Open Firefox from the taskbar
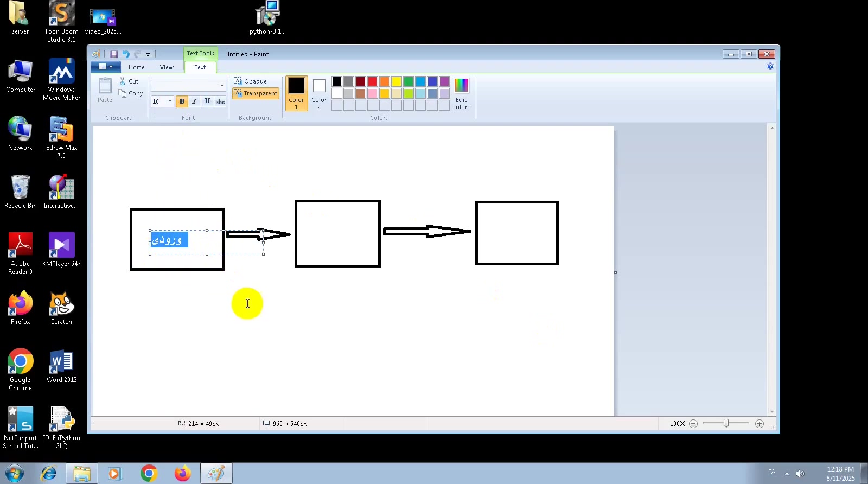 [x=183, y=474]
